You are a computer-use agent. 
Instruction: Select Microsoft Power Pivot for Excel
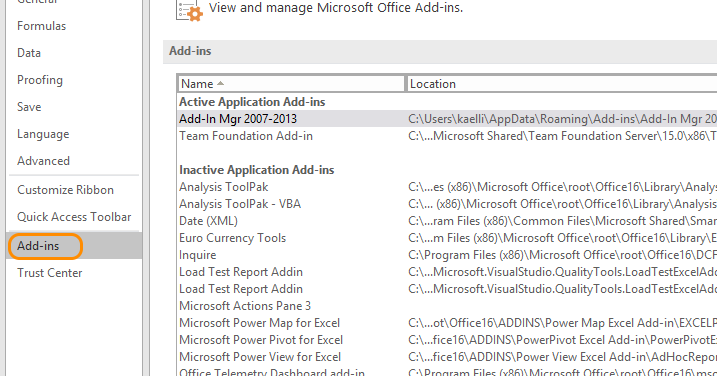click(261, 340)
